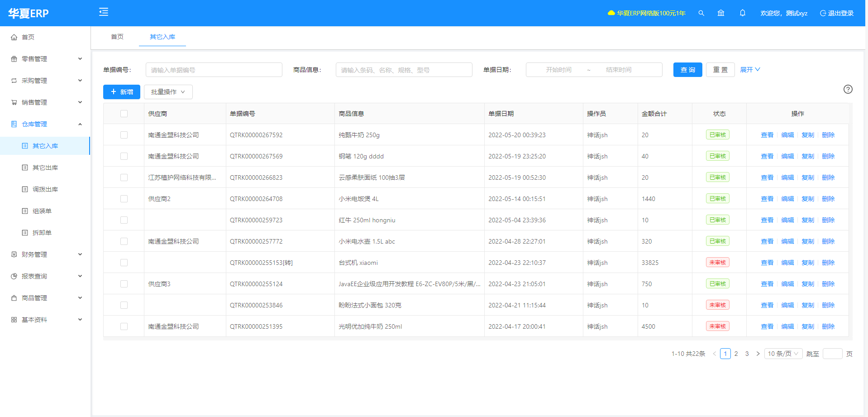
Task: Focus the 商品信息 search input
Action: pos(404,70)
